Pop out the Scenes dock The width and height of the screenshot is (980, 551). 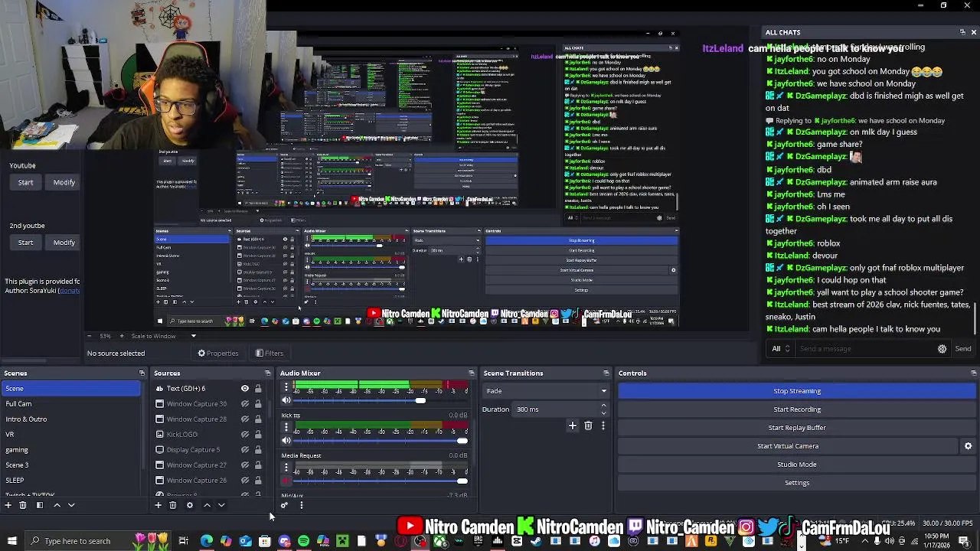(x=142, y=373)
